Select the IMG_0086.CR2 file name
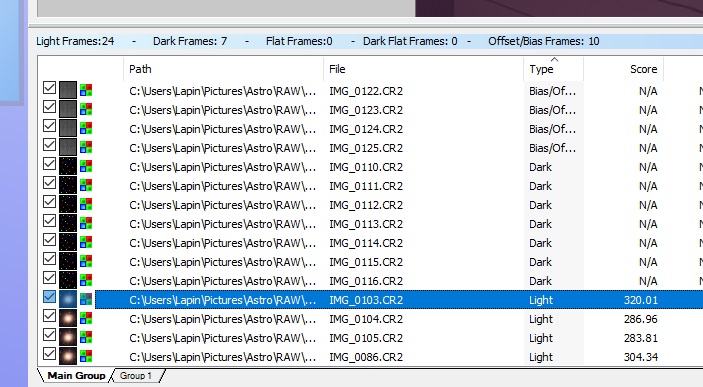The image size is (703, 387). point(366,357)
